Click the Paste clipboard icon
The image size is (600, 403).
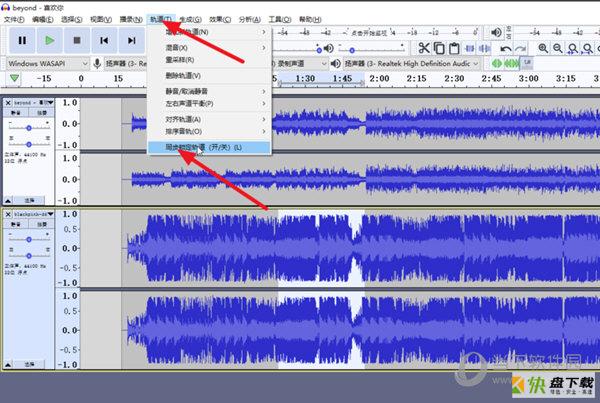[x=454, y=48]
